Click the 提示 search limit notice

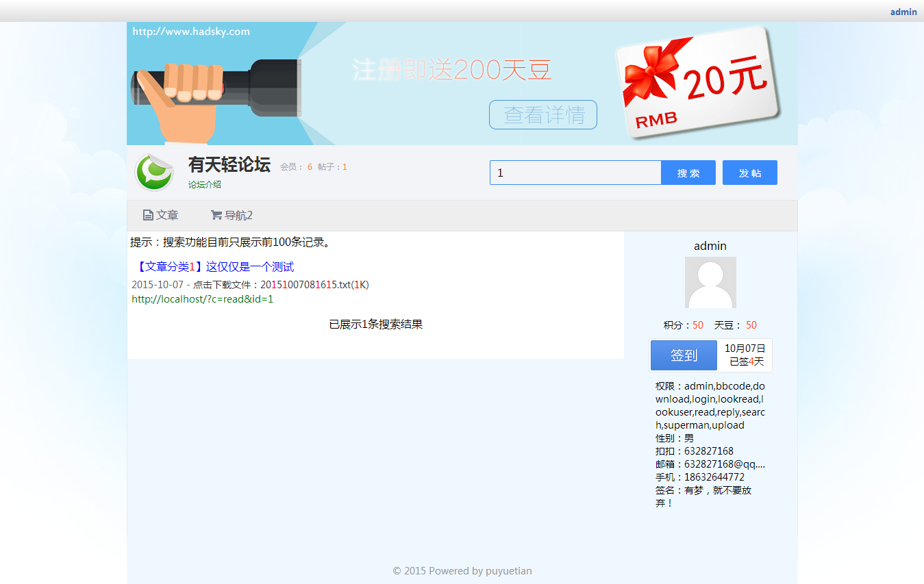pyautogui.click(x=231, y=242)
